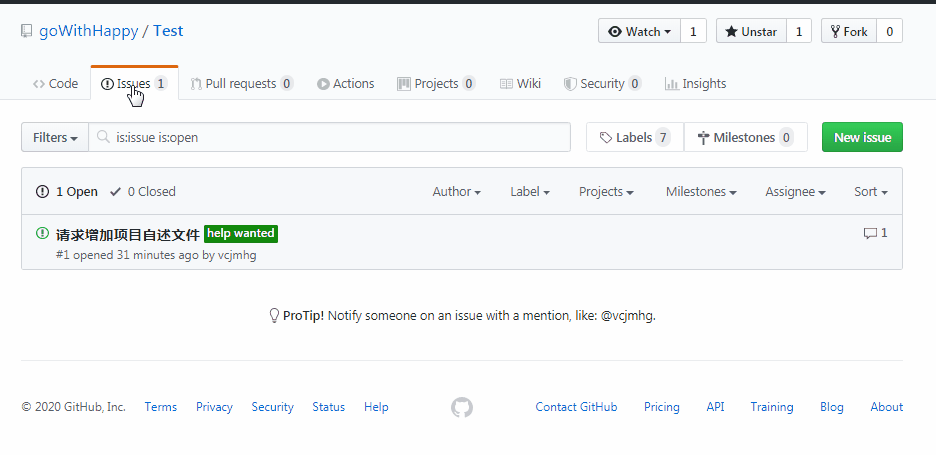Image resolution: width=936 pixels, height=455 pixels.
Task: Switch to the Code tab
Action: coord(56,84)
